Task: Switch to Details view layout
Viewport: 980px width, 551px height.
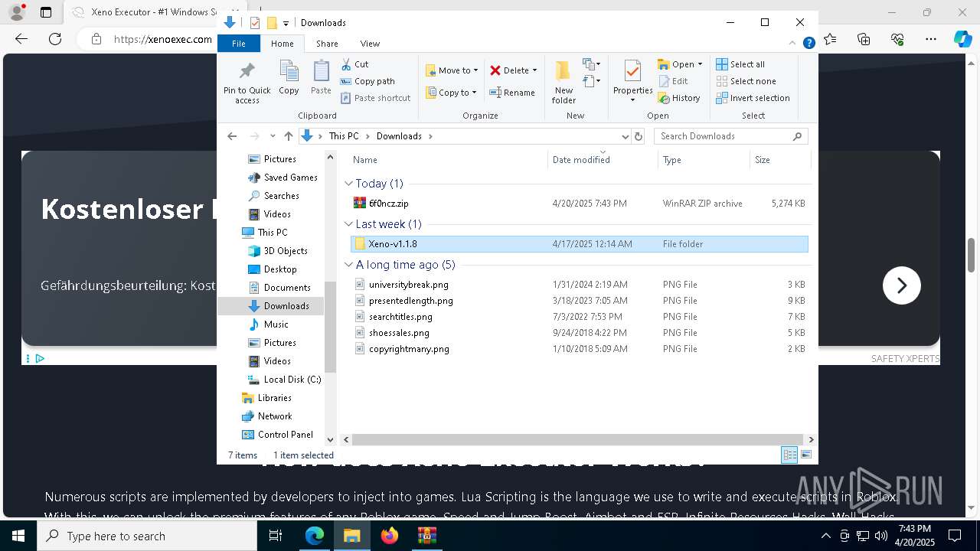Action: tap(789, 455)
